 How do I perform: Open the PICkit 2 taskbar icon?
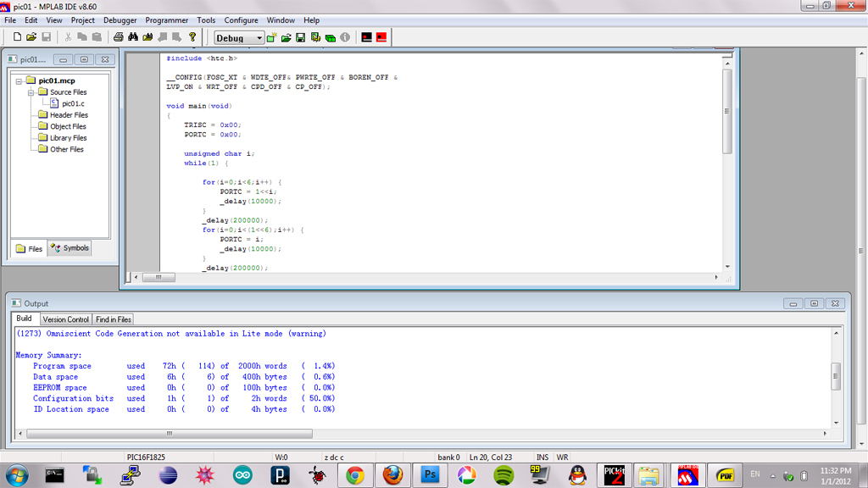[614, 475]
